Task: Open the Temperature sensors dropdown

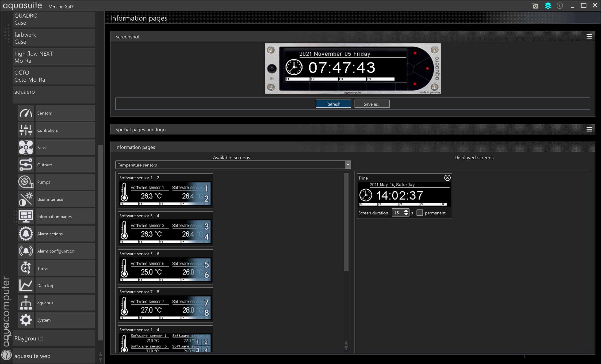Action: (x=348, y=165)
